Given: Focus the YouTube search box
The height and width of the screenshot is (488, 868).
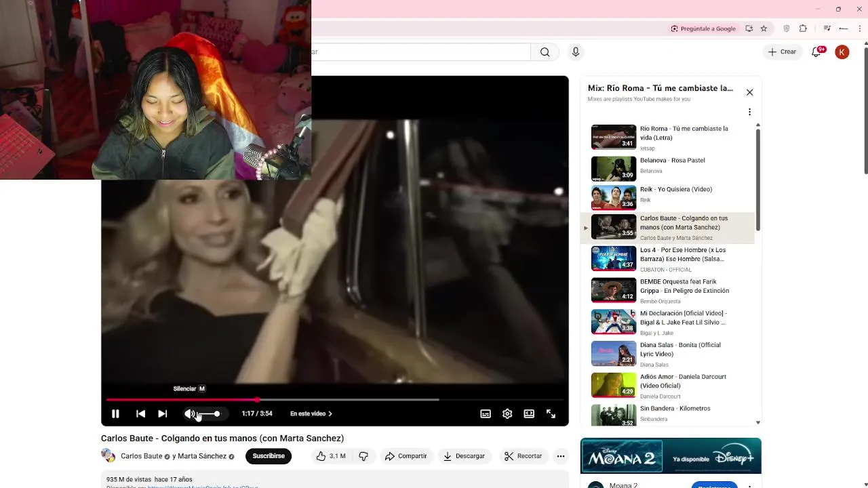Looking at the screenshot, I should click(420, 52).
